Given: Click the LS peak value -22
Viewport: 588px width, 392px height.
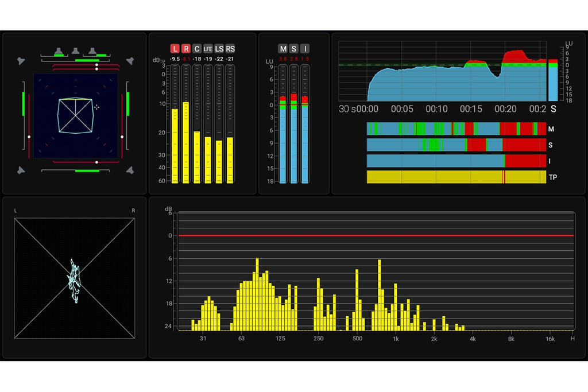Looking at the screenshot, I should pyautogui.click(x=219, y=59).
